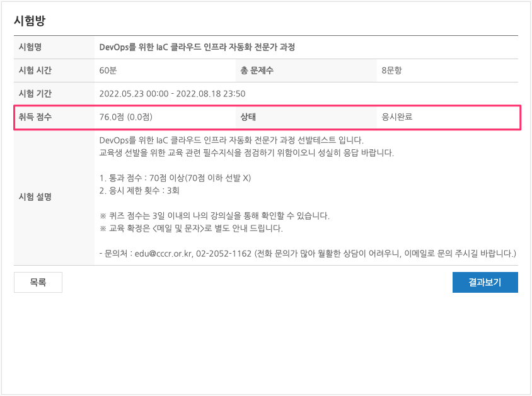This screenshot has height=396, width=532.
Task: Click the note '※ 교육 확정은 <메일 및 문자>로 별도 안내'
Action: tap(192, 229)
